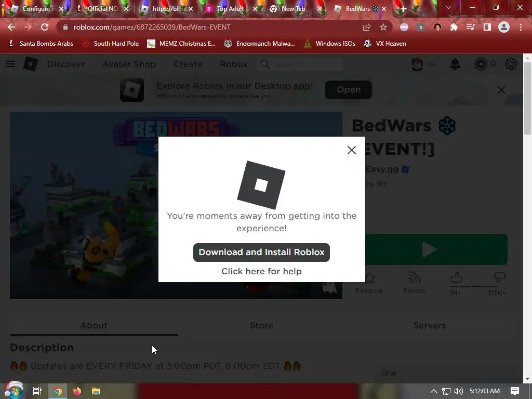Image resolution: width=532 pixels, height=399 pixels.
Task: Bookmark this page with the star icon
Action: [x=383, y=27]
